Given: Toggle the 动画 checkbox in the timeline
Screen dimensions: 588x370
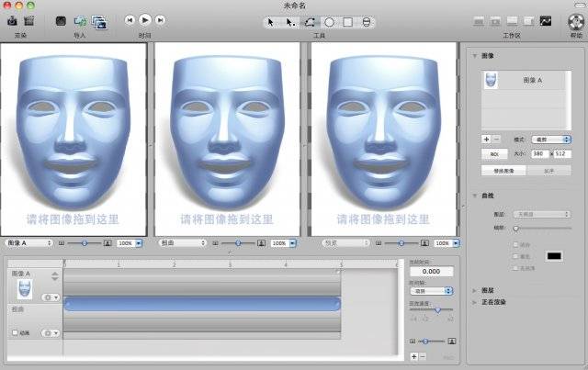Looking at the screenshot, I should pyautogui.click(x=15, y=332).
